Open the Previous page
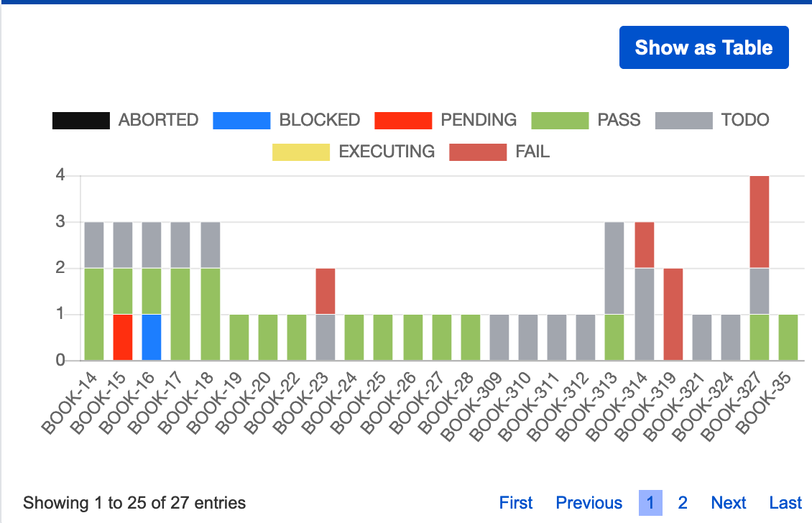 589,503
